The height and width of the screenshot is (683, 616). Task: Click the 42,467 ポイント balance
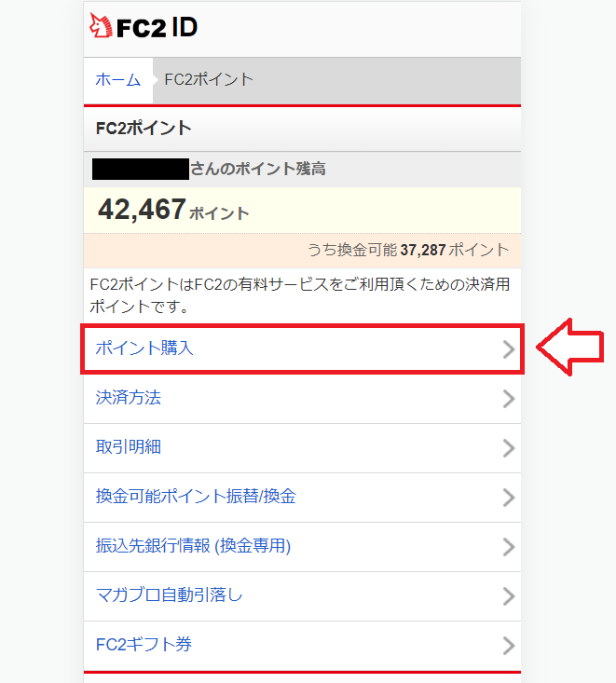coord(173,210)
